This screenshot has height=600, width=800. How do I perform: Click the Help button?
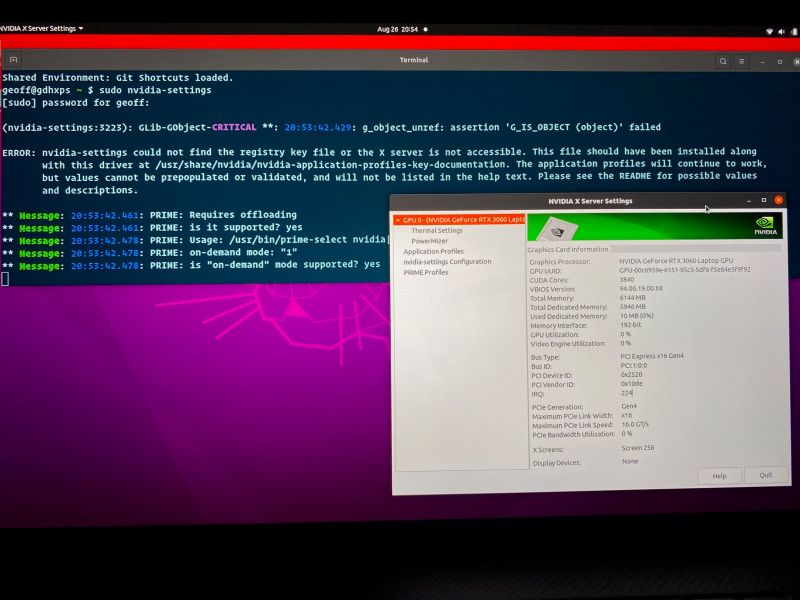pyautogui.click(x=719, y=475)
